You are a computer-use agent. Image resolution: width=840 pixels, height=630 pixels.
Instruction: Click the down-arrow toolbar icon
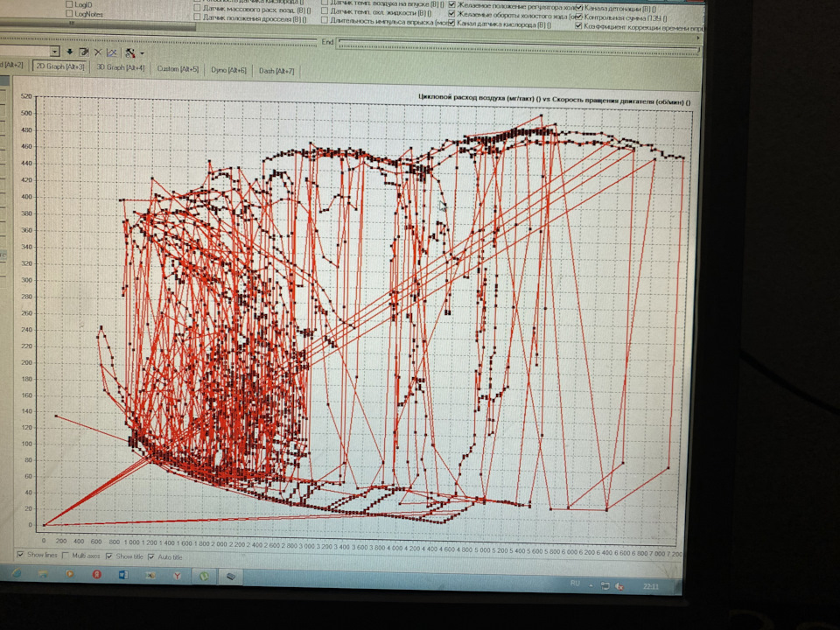tap(70, 52)
